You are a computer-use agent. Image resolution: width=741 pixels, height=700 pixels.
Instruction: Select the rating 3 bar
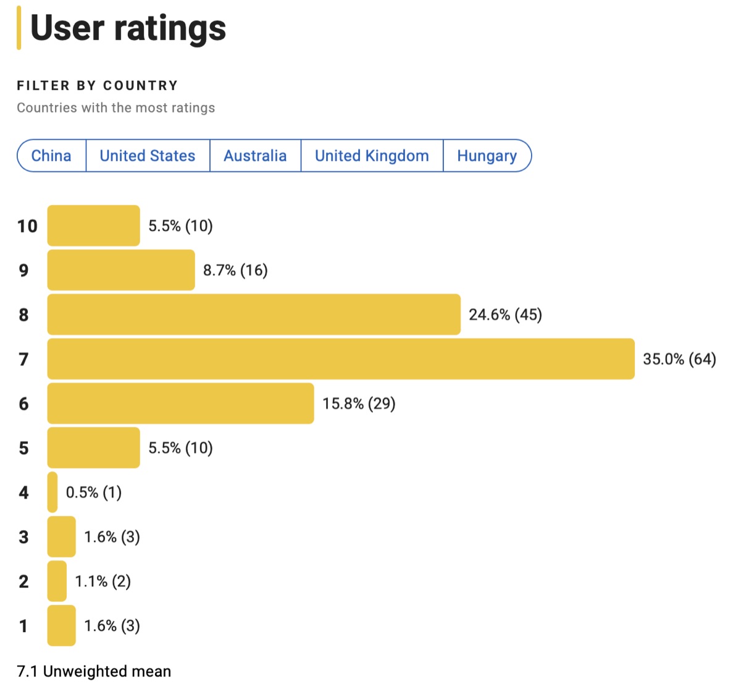61,537
